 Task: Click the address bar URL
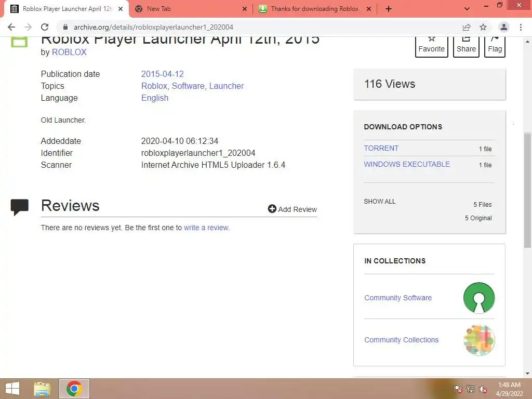coord(153,27)
